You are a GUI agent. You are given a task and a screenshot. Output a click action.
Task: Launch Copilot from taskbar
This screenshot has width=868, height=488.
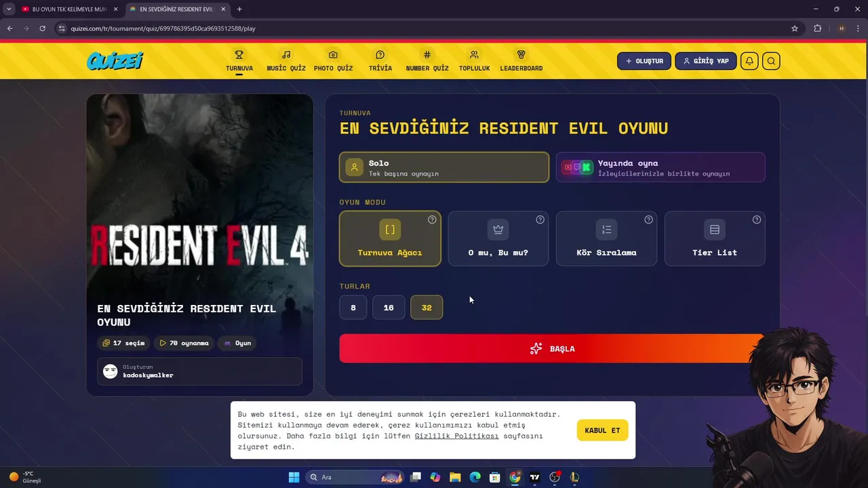tap(435, 477)
